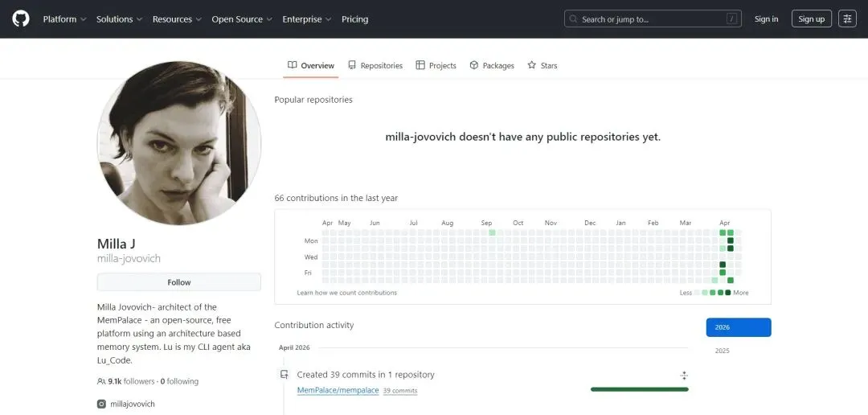Click the search magnifier icon
This screenshot has width=868, height=415.
pyautogui.click(x=574, y=19)
